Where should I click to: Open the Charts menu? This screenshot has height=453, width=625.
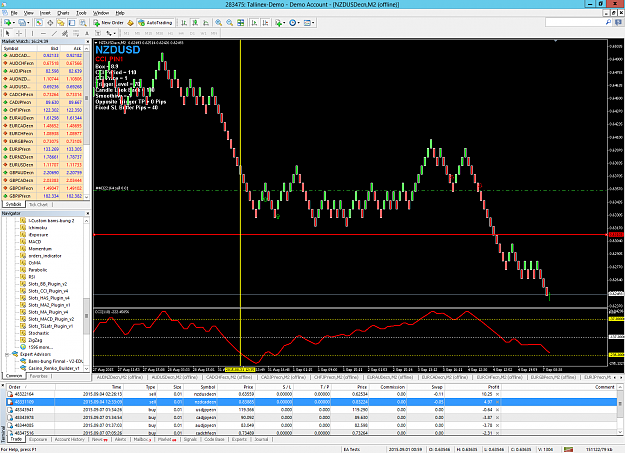tap(63, 13)
